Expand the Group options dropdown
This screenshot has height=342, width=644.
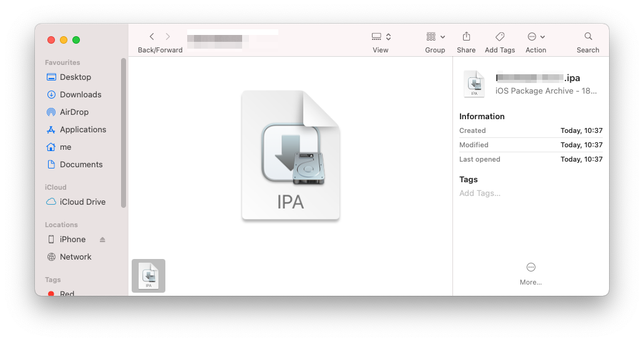(x=435, y=37)
